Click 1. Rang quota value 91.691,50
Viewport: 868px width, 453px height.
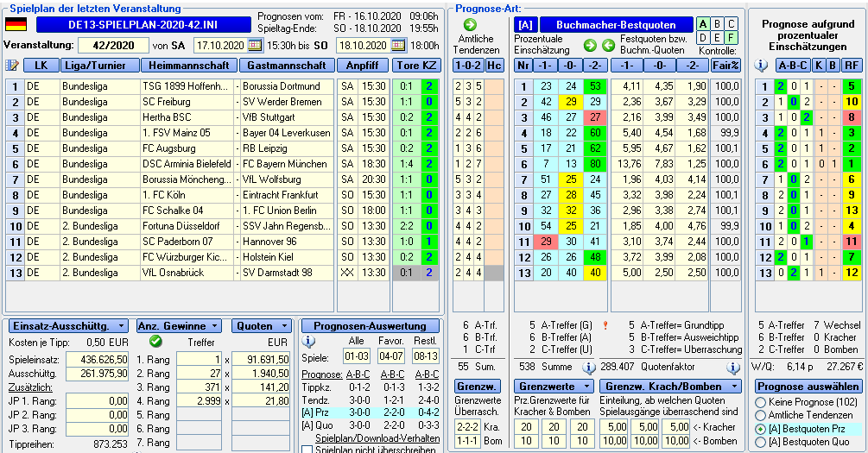262,360
